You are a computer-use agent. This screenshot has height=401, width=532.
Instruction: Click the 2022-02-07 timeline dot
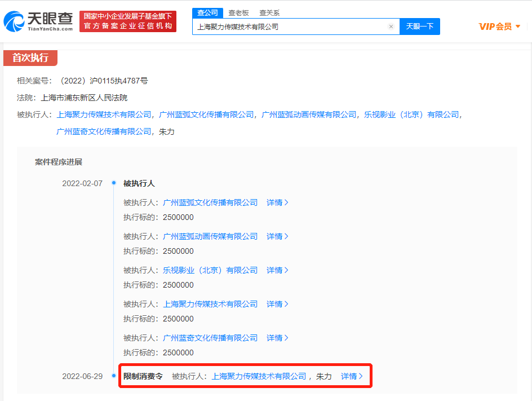coord(114,183)
